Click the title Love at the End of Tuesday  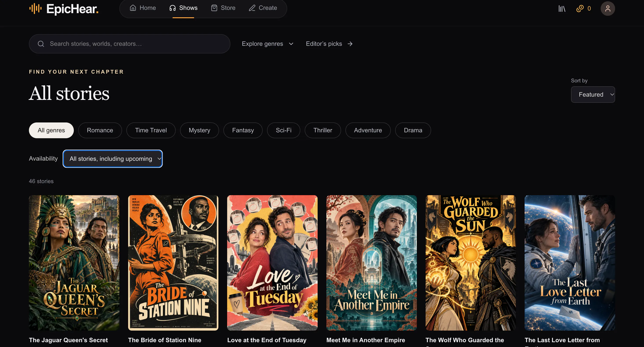[x=267, y=340]
